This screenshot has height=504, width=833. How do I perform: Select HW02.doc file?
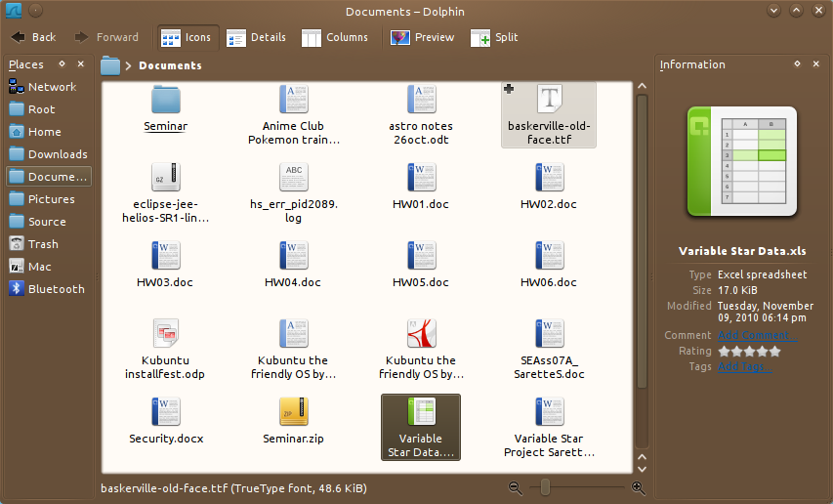coord(549,187)
